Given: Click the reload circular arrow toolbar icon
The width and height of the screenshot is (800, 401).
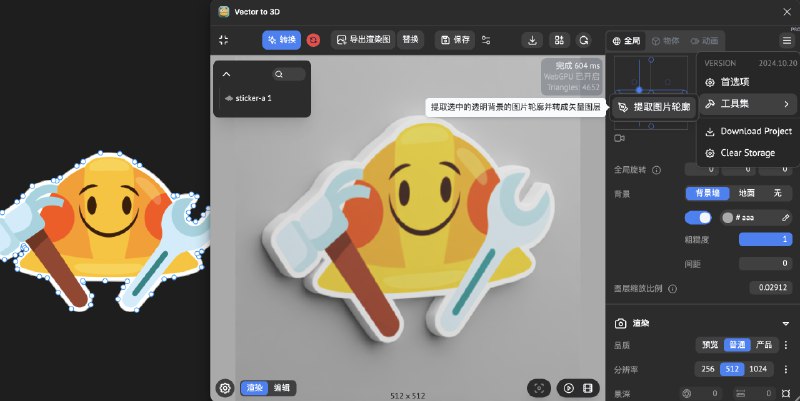Looking at the screenshot, I should point(584,40).
